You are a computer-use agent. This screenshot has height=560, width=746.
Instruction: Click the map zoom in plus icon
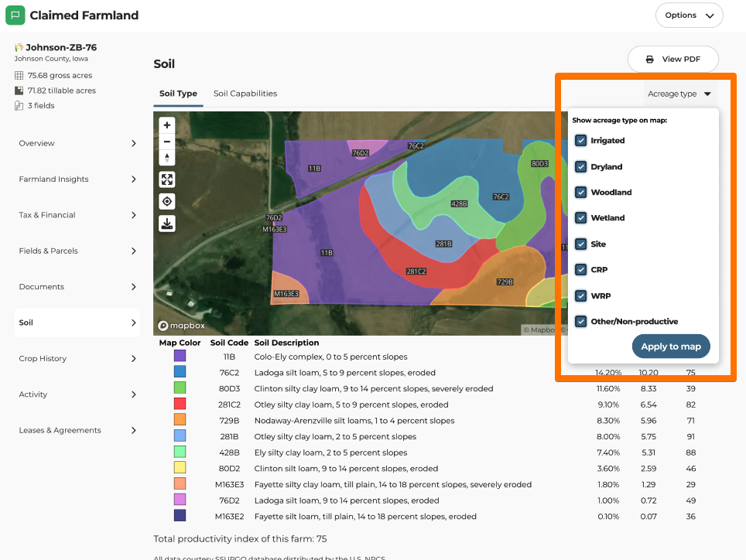167,125
